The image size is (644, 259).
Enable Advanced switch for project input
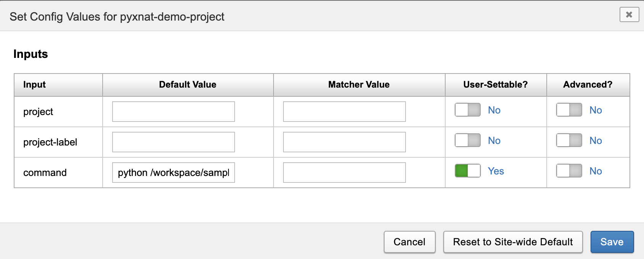(x=569, y=110)
